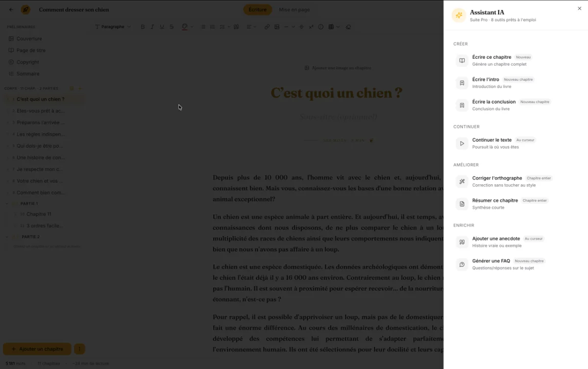The width and height of the screenshot is (588, 369).
Task: Select chapter Votre chien et vos...
Action: 43,181
